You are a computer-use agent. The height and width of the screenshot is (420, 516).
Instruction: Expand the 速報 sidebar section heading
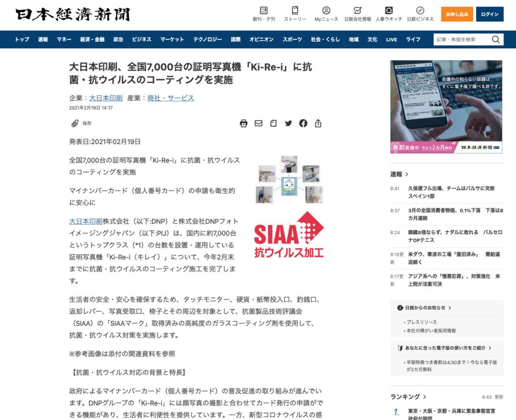(399, 174)
